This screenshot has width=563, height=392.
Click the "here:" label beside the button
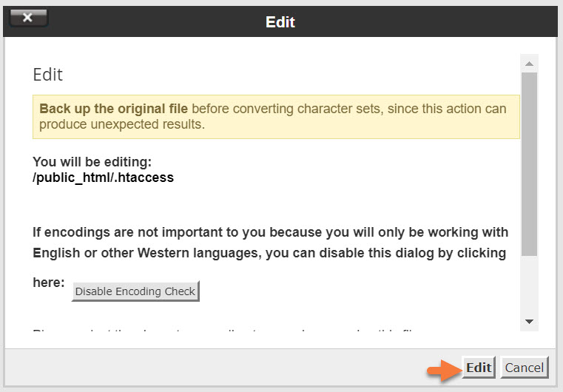click(x=49, y=283)
